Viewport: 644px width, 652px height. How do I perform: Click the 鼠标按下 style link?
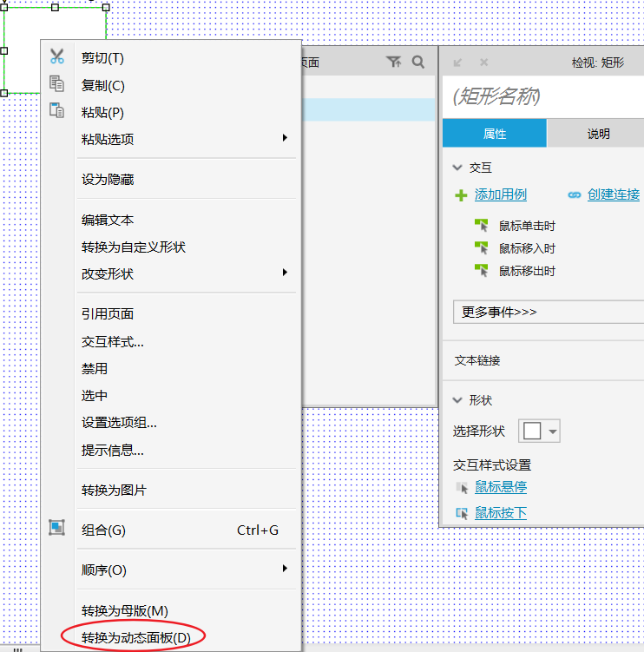pos(501,513)
